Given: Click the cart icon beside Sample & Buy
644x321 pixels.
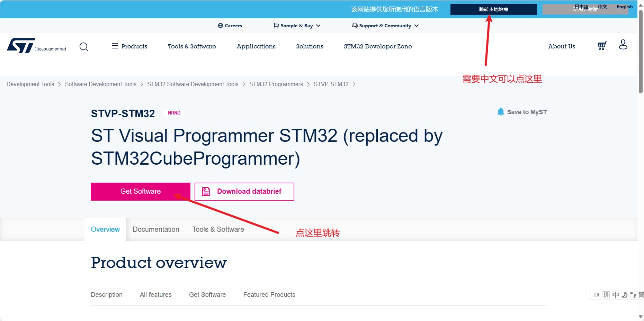Looking at the screenshot, I should 276,26.
